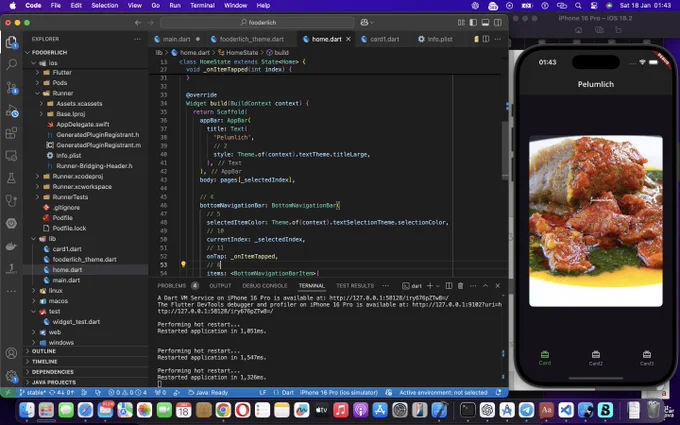Expand the Flutter folder
This screenshot has width=680, height=425.
tap(38, 72)
